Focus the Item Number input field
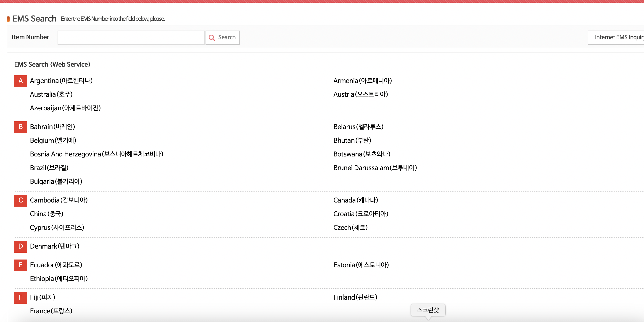The height and width of the screenshot is (322, 644). tap(131, 37)
